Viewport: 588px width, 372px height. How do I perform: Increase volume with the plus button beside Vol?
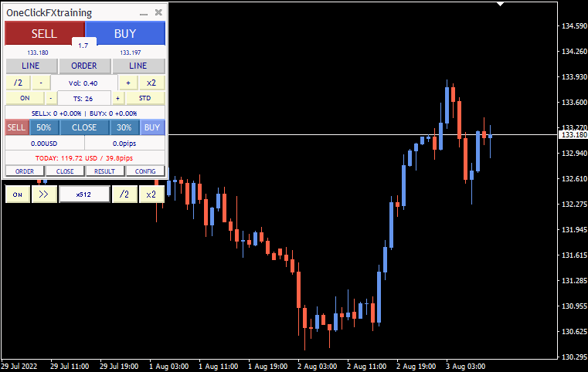pyautogui.click(x=127, y=83)
